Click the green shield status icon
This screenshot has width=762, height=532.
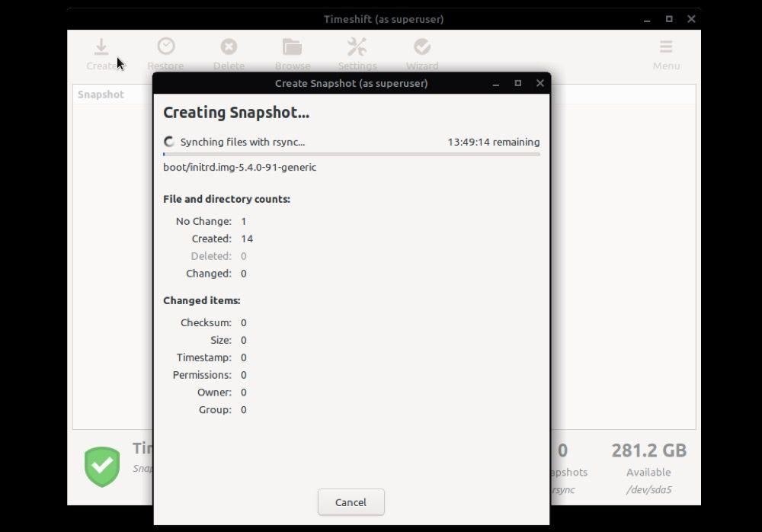pyautogui.click(x=102, y=466)
